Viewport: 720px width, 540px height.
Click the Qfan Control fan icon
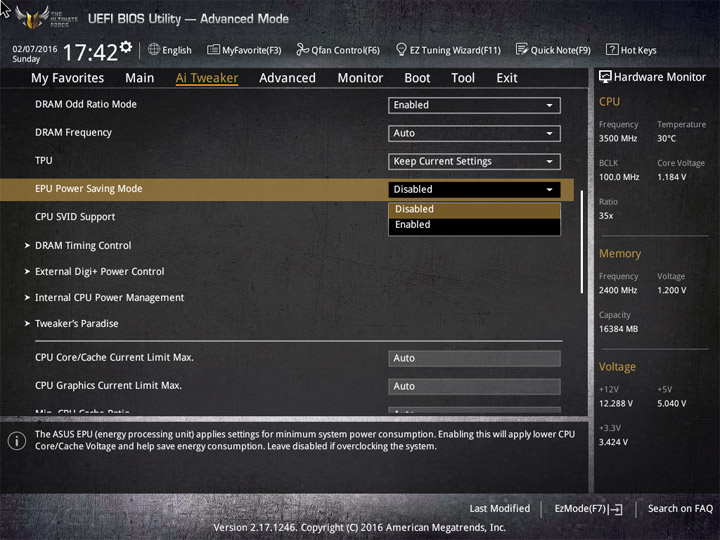click(x=302, y=49)
